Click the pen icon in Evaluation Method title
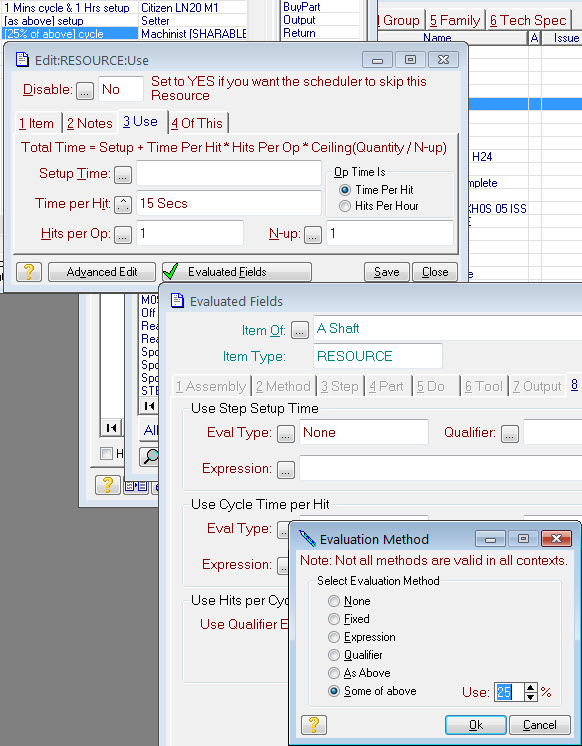This screenshot has width=582, height=746. 307,539
